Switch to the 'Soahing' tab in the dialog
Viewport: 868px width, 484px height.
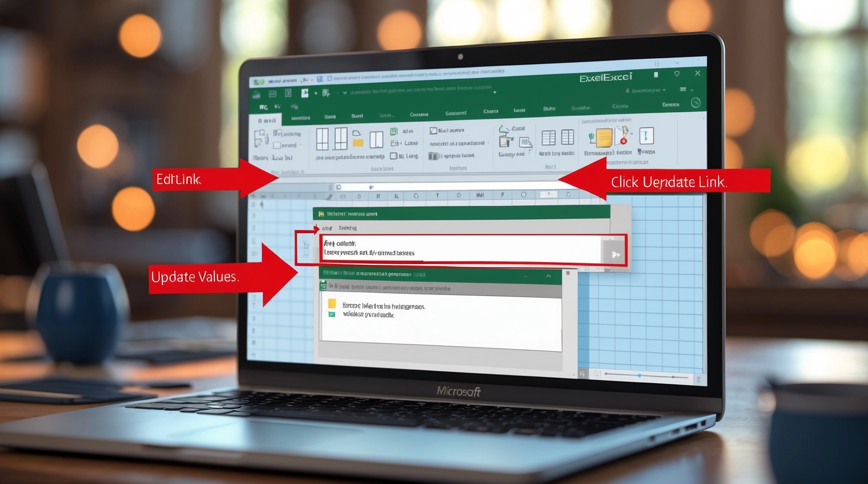click(348, 228)
